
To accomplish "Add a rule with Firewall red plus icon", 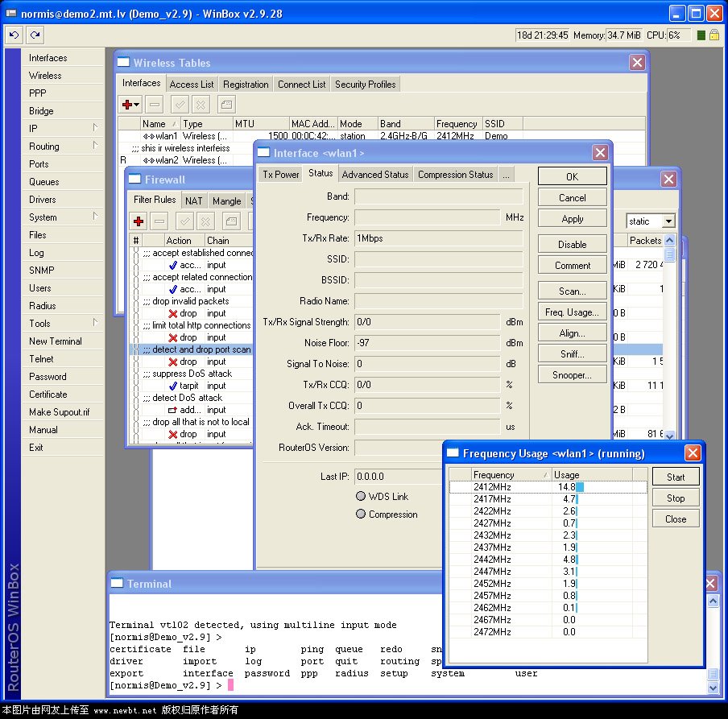I will coord(139,221).
